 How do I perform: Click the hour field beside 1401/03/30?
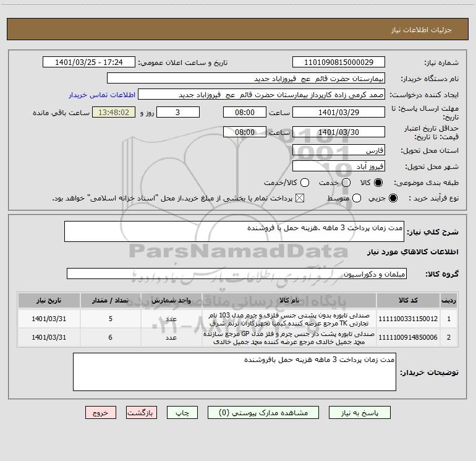click(x=245, y=132)
